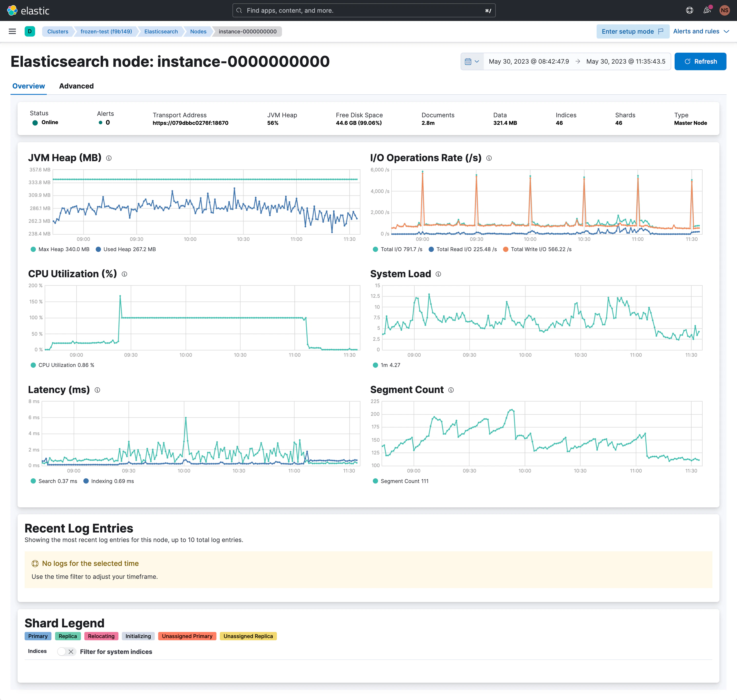Open the NS user avatar menu
The image size is (737, 700).
(725, 10)
